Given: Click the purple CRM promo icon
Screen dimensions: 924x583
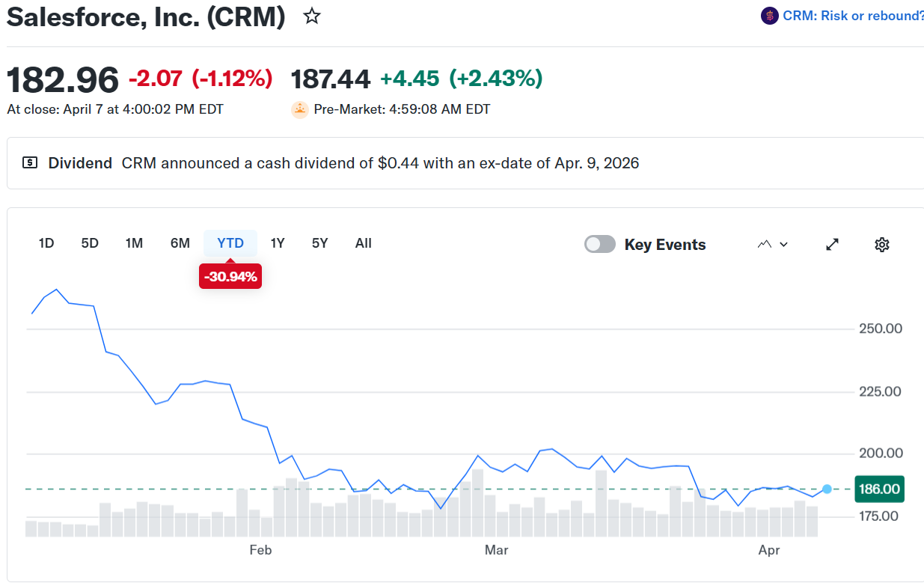Looking at the screenshot, I should coord(769,16).
